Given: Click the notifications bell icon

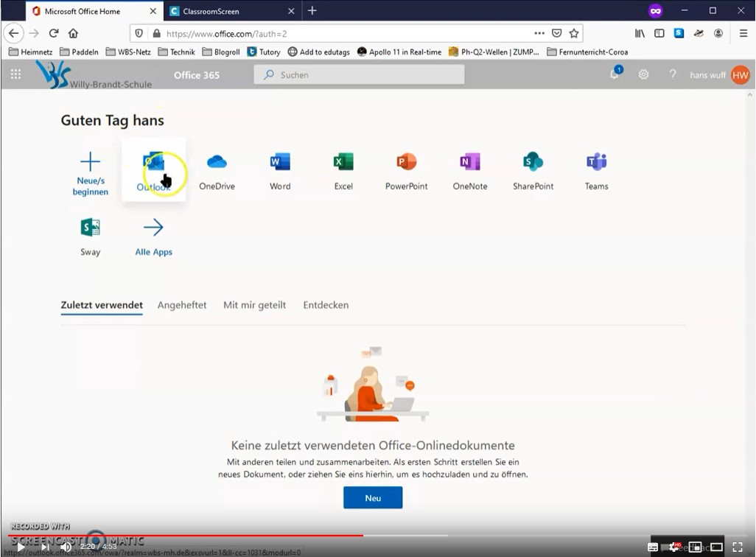Looking at the screenshot, I should click(x=615, y=74).
